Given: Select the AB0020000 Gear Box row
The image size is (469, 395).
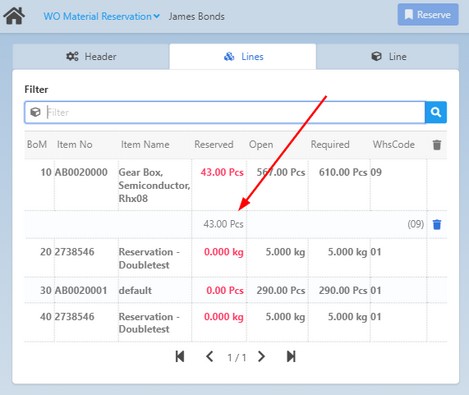Looking at the screenshot, I should pyautogui.click(x=235, y=185).
